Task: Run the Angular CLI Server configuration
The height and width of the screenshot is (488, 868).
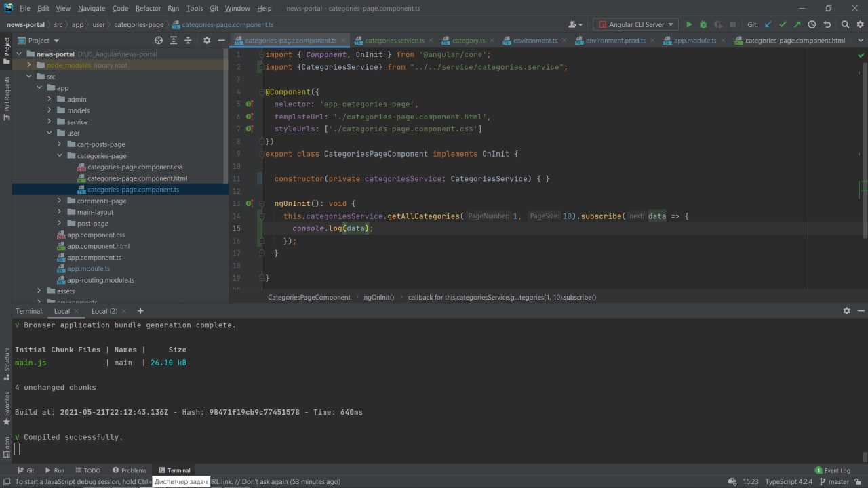Action: [689, 24]
